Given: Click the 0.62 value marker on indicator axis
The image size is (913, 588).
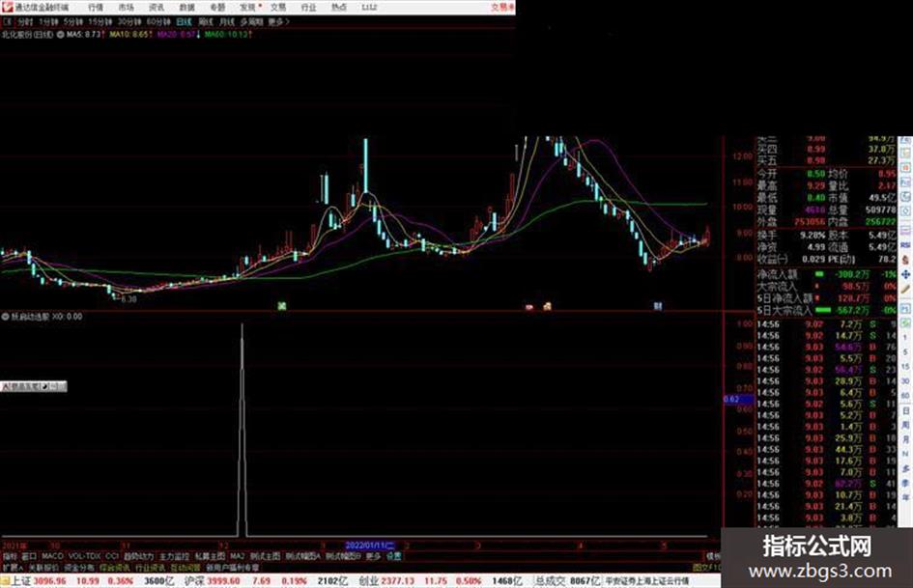Looking at the screenshot, I should [738, 399].
